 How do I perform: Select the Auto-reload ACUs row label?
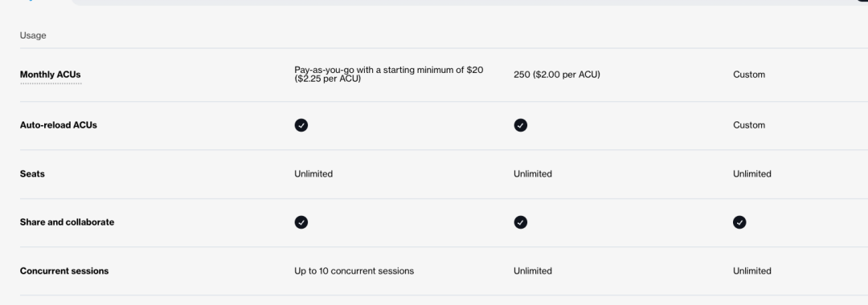pyautogui.click(x=58, y=125)
